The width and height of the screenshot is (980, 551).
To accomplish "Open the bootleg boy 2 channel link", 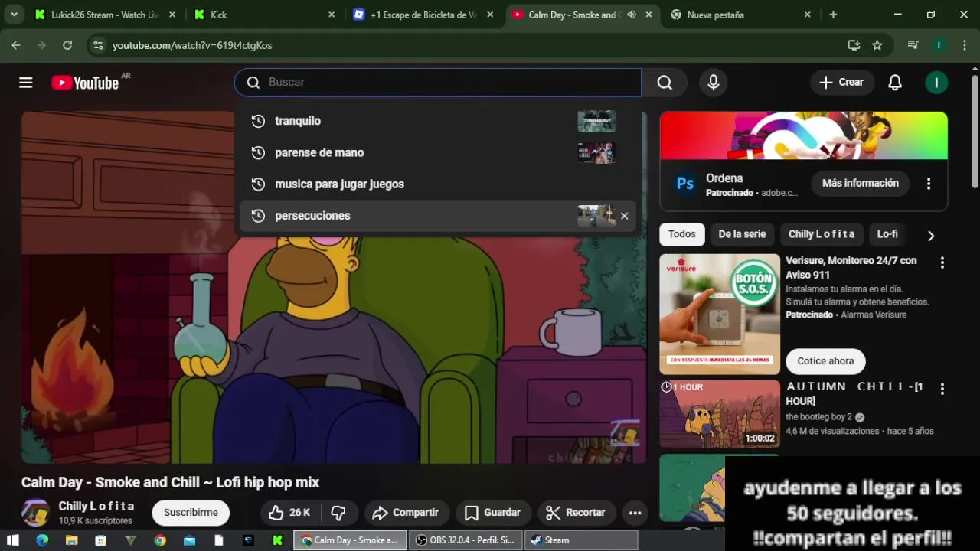I will (x=819, y=417).
